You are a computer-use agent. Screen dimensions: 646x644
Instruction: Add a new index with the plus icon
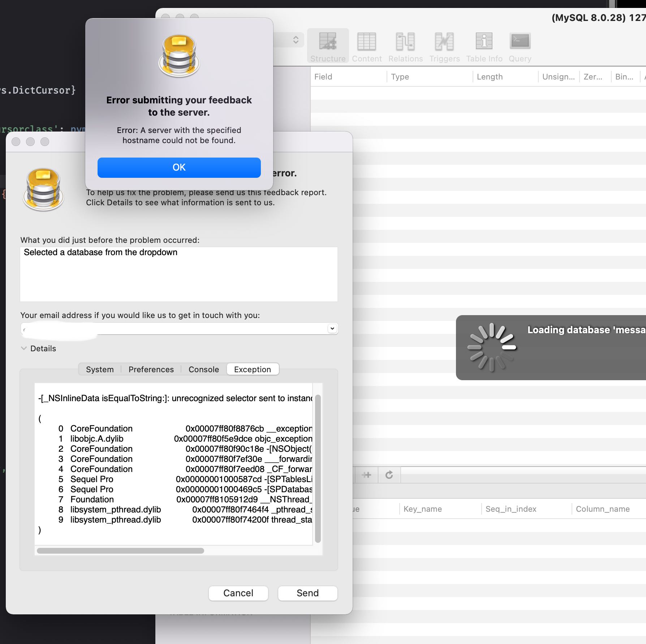click(366, 475)
